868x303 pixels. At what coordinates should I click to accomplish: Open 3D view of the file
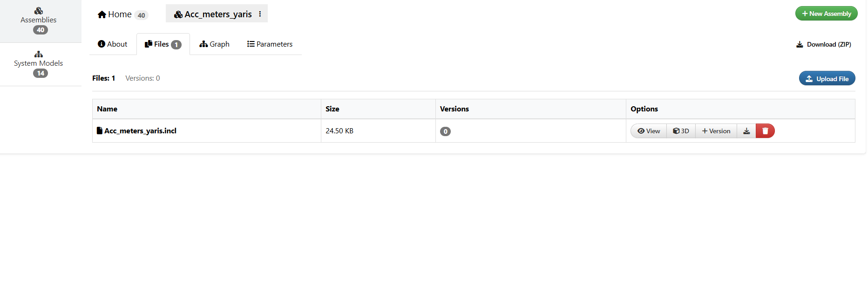(681, 131)
